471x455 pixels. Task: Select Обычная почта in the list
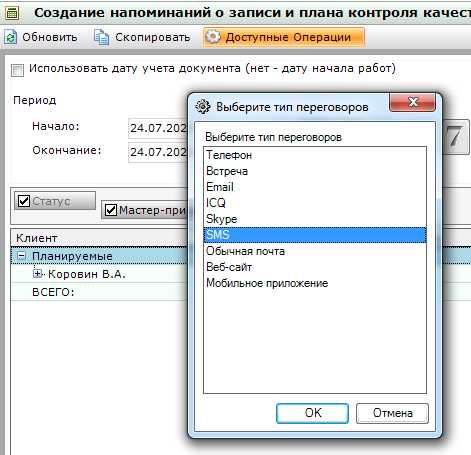tap(315, 251)
